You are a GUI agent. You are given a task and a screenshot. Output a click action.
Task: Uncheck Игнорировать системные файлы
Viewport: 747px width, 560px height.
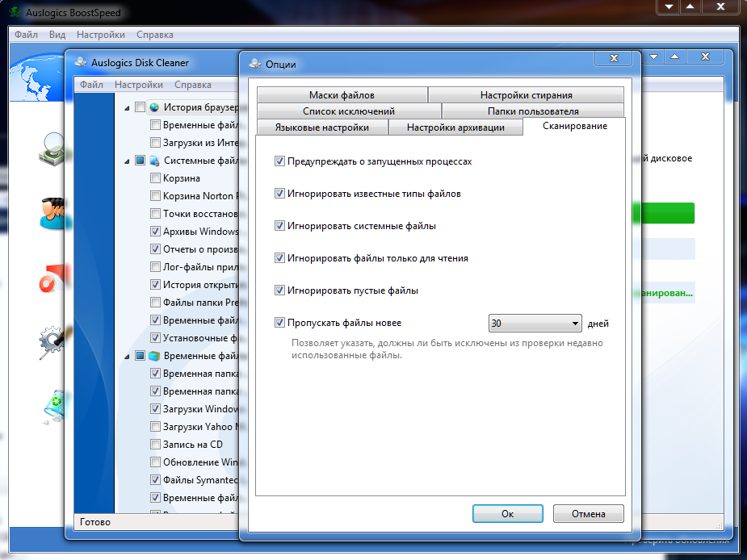pyautogui.click(x=279, y=226)
